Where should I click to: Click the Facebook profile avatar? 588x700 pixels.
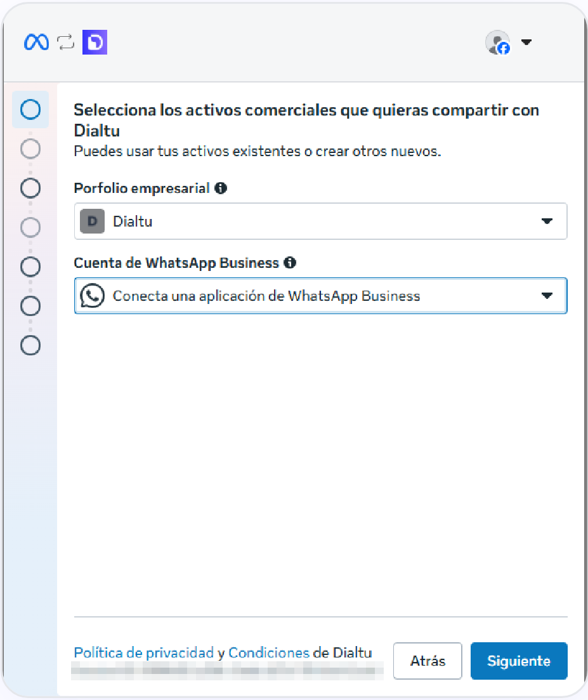click(x=498, y=43)
